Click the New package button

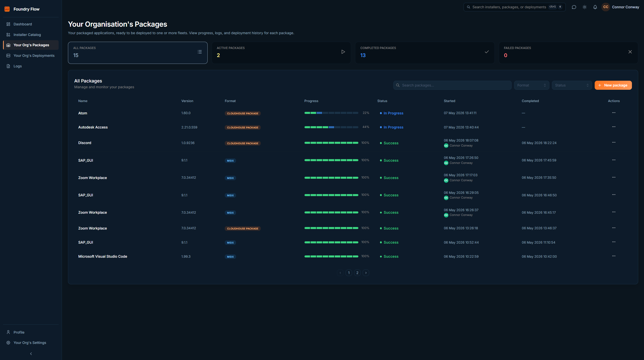(613, 85)
